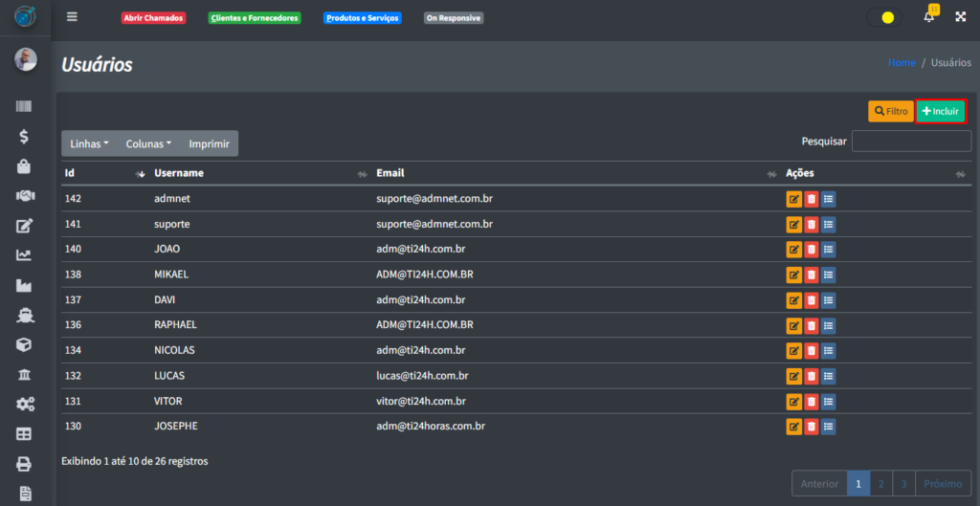The height and width of the screenshot is (506, 980).
Task: Delete user JOAO with the trash icon
Action: click(811, 250)
